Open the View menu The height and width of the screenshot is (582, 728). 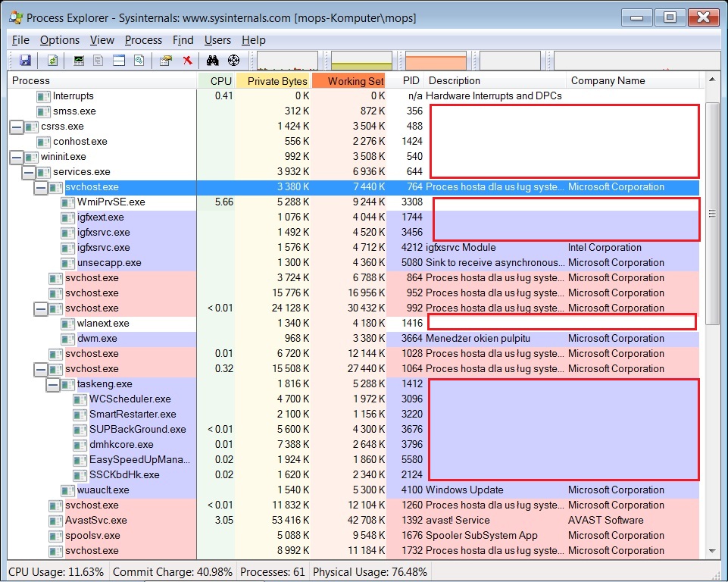click(102, 40)
